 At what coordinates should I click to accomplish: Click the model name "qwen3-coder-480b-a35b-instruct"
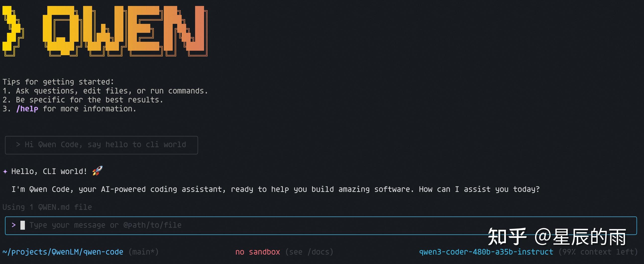(x=486, y=252)
